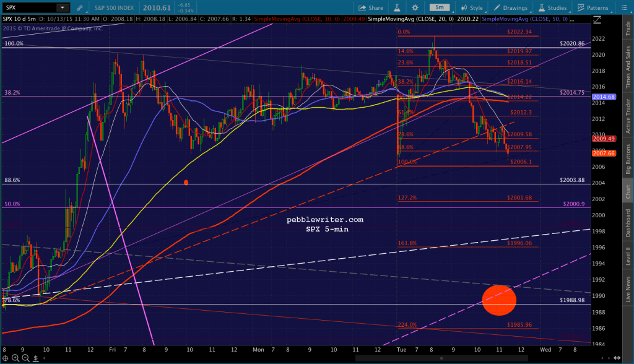Click the link chain icon beside symbol

(x=80, y=7)
